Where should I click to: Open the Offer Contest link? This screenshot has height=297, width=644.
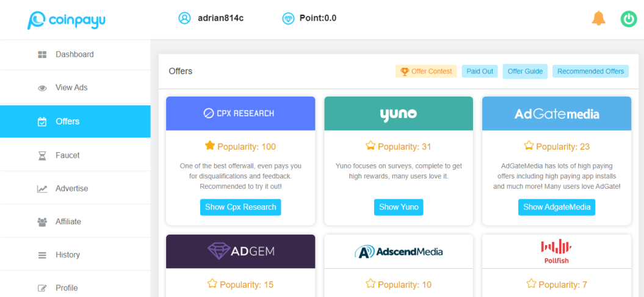pyautogui.click(x=426, y=71)
